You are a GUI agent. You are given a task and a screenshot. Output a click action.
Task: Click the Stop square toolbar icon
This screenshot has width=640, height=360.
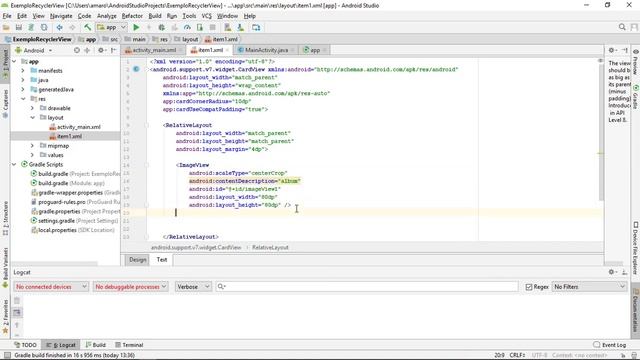coord(212,27)
